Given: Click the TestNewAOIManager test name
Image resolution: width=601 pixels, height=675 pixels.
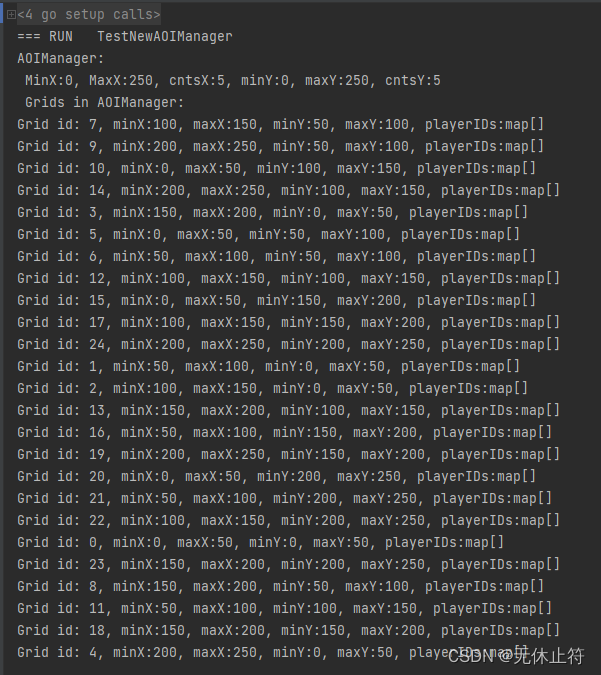Looking at the screenshot, I should pyautogui.click(x=164, y=37).
